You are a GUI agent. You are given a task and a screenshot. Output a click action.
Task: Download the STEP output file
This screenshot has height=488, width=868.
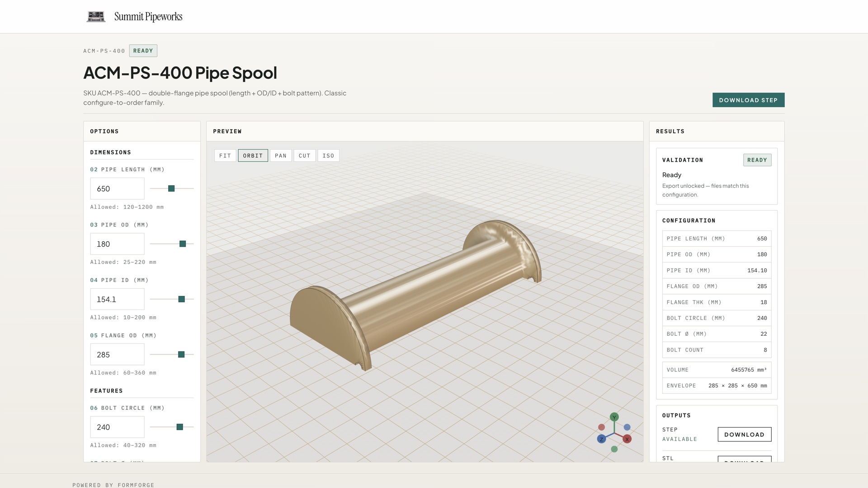745,434
